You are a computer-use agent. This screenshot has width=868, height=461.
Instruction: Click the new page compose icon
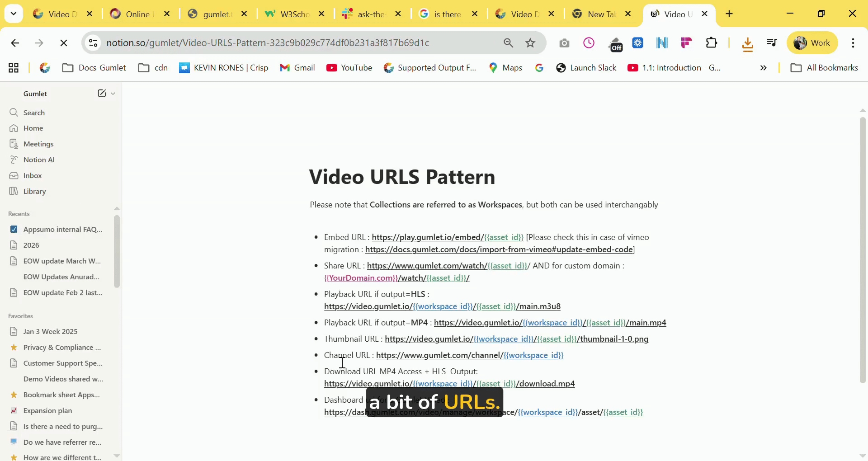(x=102, y=94)
